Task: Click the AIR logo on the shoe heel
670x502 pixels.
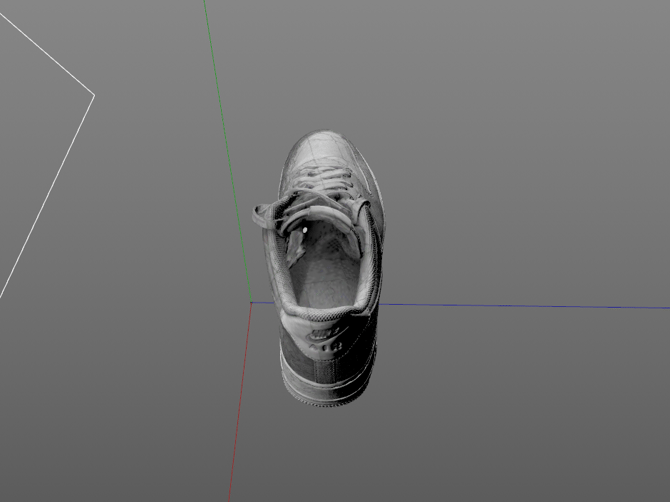Action: pos(326,346)
